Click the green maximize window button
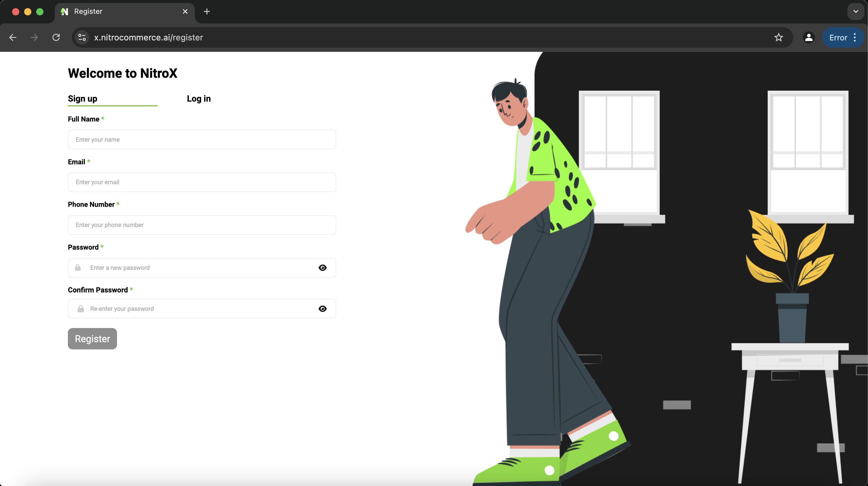Viewport: 868px width, 486px height. click(40, 12)
